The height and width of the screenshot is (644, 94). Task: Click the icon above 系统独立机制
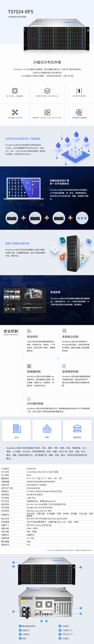[x=64, y=331]
